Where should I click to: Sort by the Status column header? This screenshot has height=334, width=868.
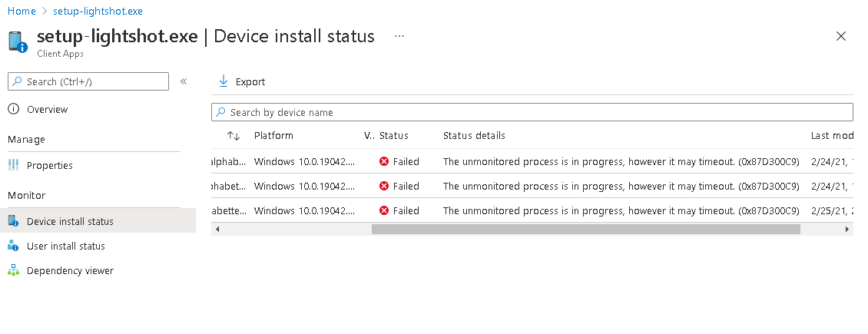pos(394,136)
